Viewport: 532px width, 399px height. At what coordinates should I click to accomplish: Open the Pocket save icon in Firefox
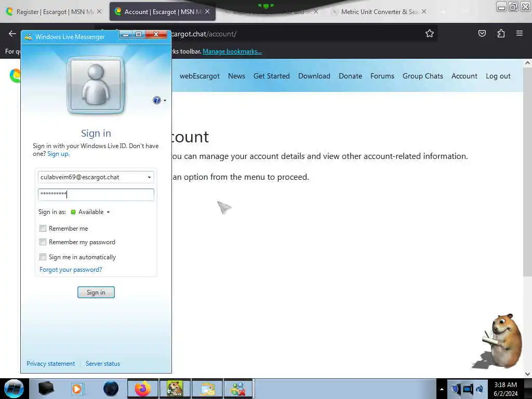pos(482,33)
